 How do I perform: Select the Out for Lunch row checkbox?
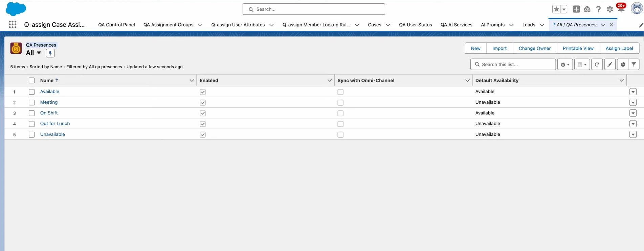point(31,124)
